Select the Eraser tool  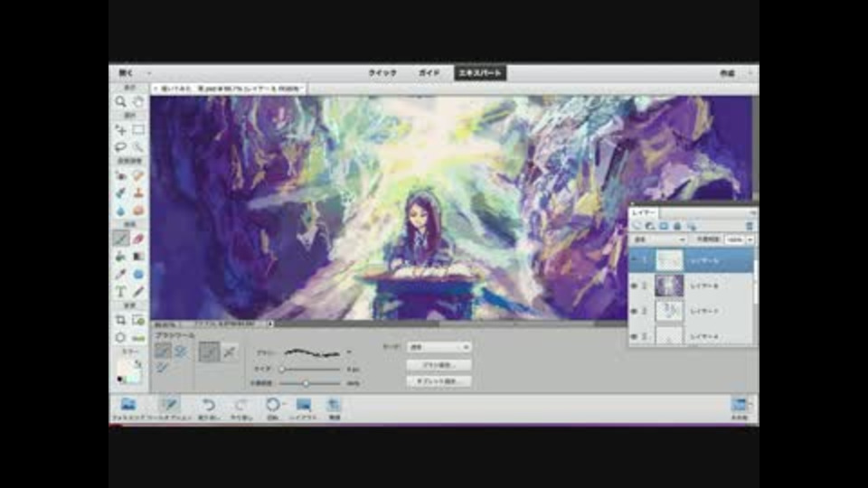(137, 239)
